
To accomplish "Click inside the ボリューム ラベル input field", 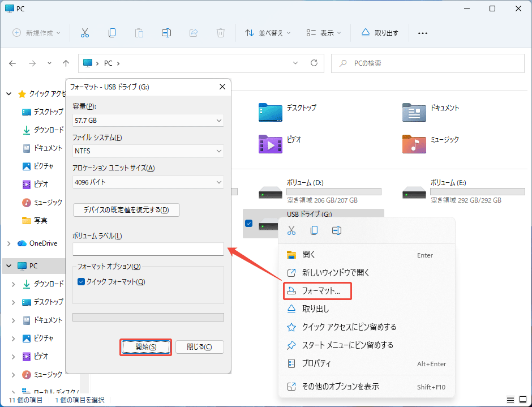I will point(148,249).
